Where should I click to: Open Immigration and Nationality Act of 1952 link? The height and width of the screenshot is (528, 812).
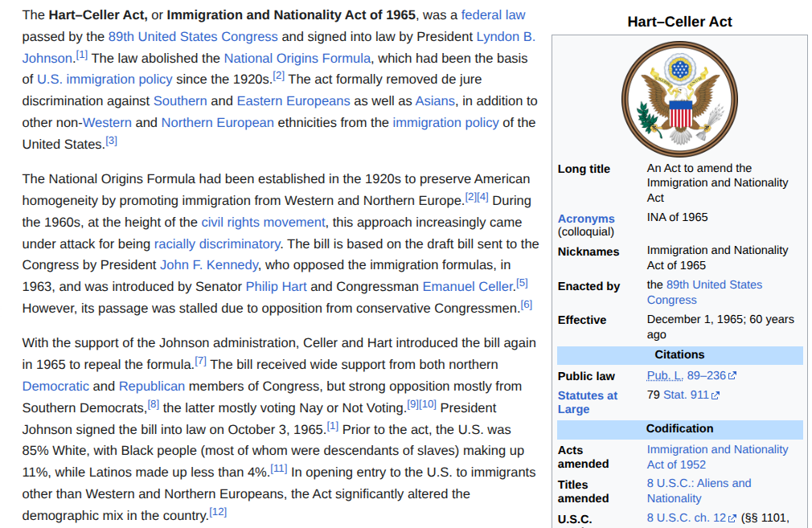717,456
